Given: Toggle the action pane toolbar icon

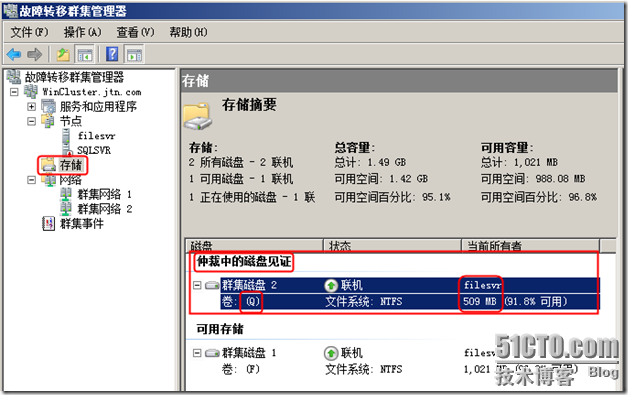Looking at the screenshot, I should 134,54.
